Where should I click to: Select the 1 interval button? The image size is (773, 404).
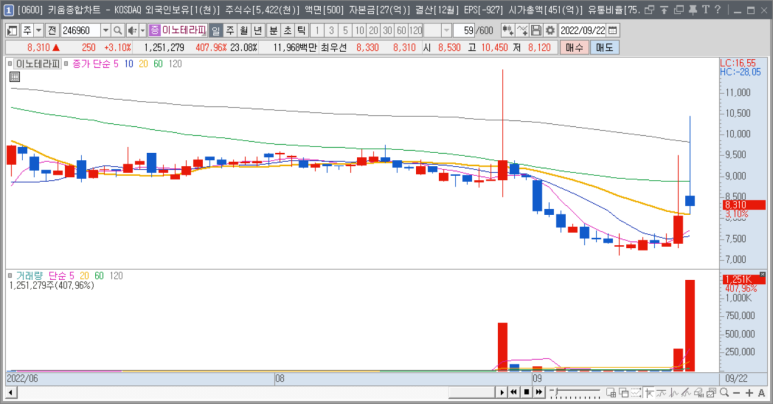pos(317,31)
